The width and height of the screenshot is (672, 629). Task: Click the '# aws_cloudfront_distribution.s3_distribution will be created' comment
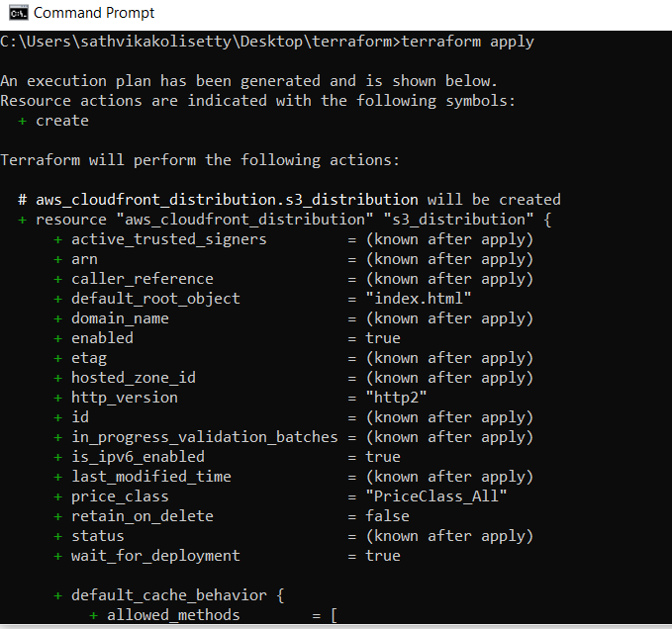point(289,200)
